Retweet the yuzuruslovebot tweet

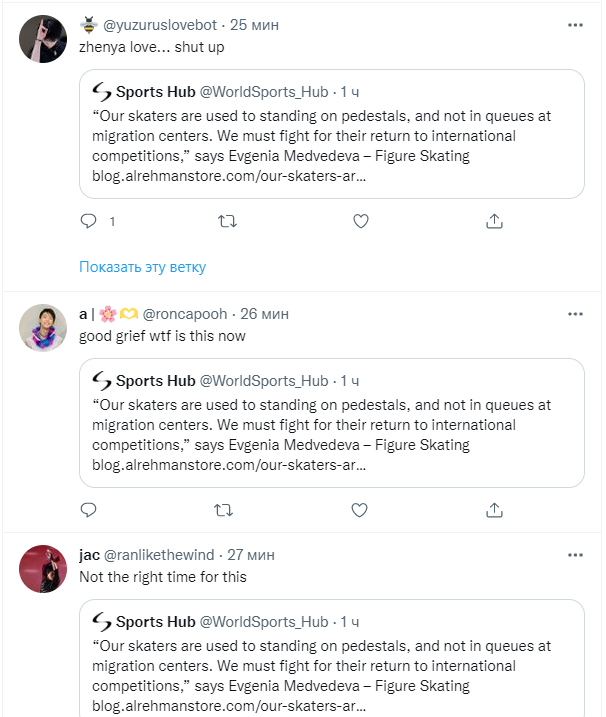pyautogui.click(x=227, y=221)
